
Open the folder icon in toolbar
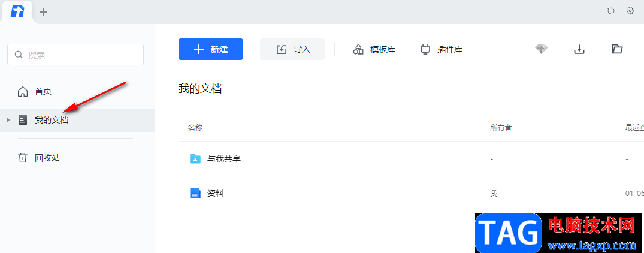coord(617,49)
